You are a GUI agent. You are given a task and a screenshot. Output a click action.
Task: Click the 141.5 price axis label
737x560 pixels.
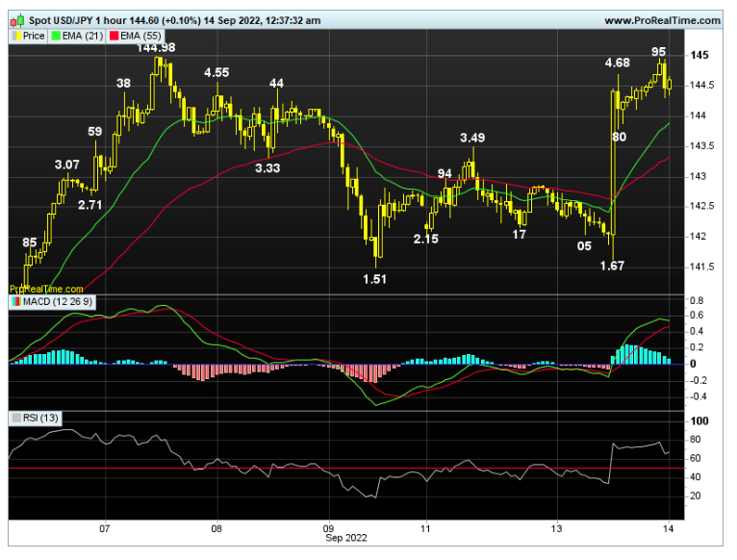click(701, 267)
